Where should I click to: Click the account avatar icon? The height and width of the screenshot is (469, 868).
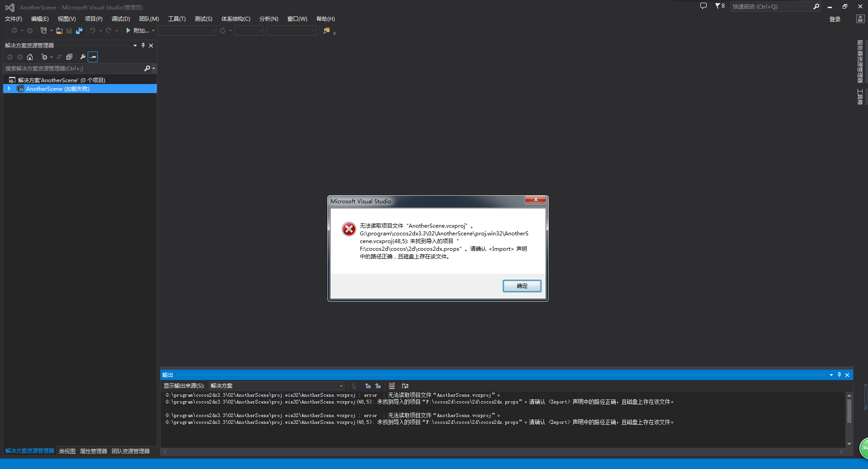pyautogui.click(x=860, y=19)
